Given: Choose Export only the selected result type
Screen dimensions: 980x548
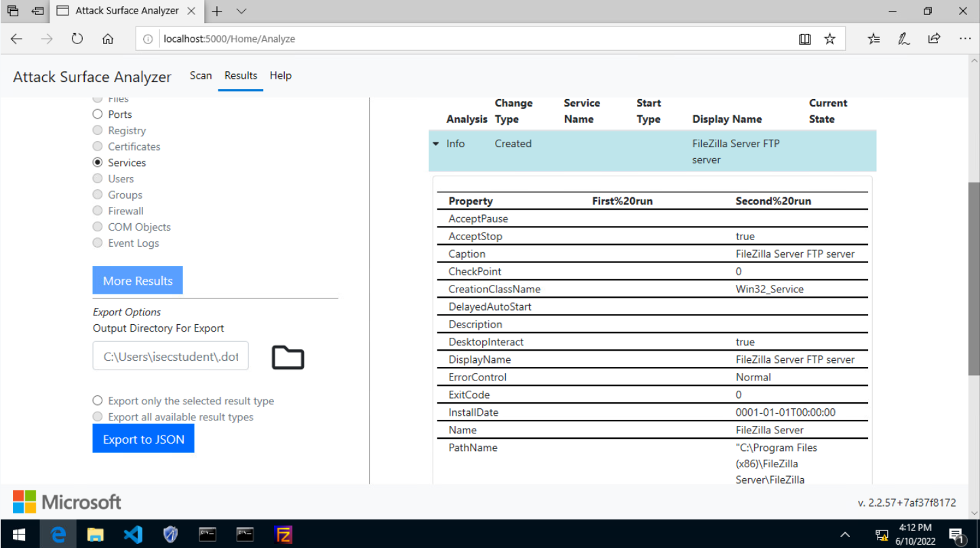Looking at the screenshot, I should tap(98, 401).
